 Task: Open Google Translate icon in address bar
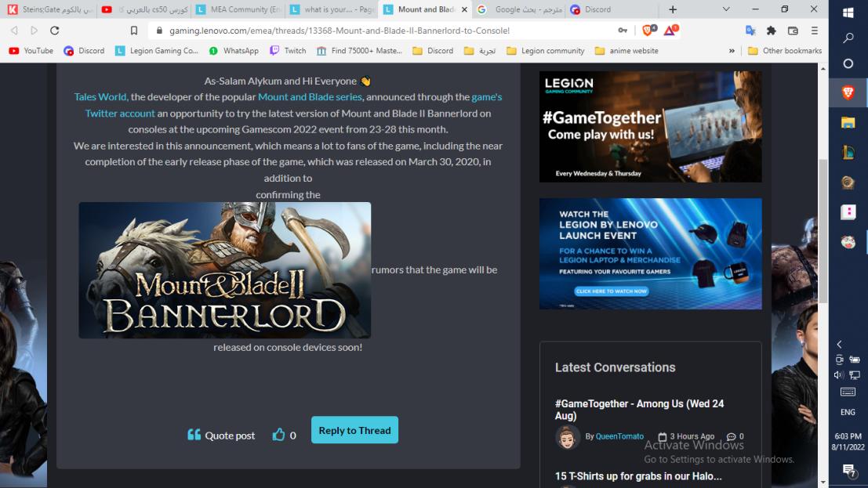pyautogui.click(x=750, y=30)
